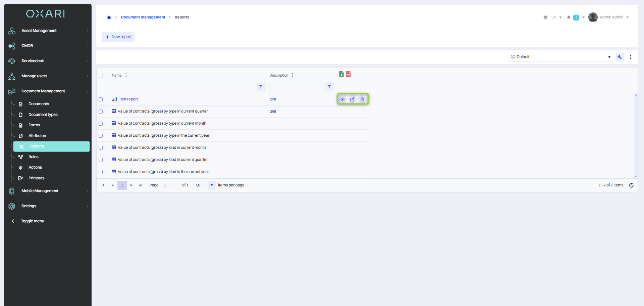
Task: Click the wrench view settings icon
Action: [x=620, y=57]
